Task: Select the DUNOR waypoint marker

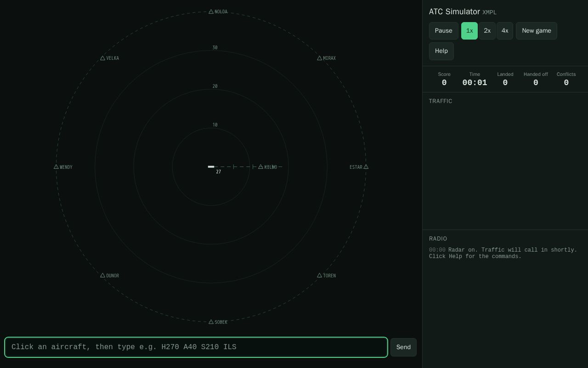Action: point(102,276)
